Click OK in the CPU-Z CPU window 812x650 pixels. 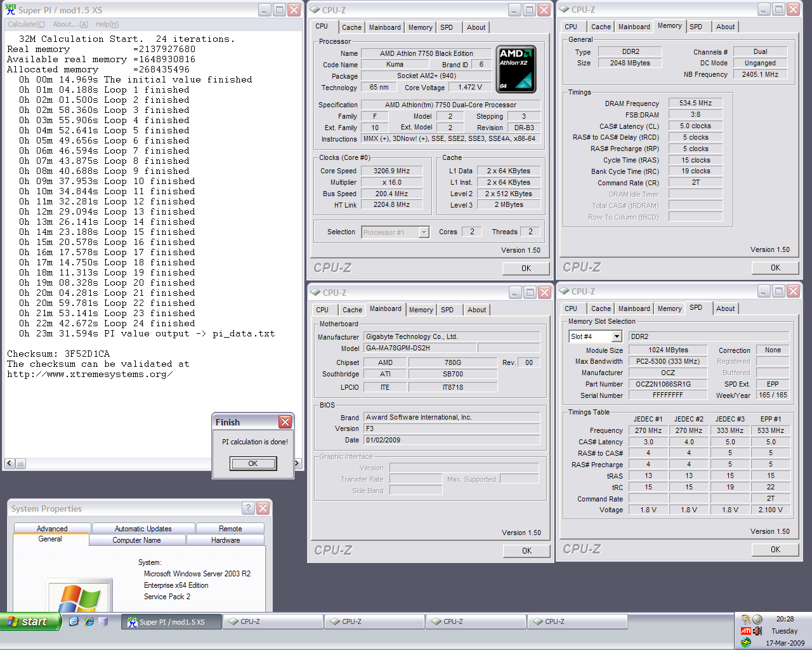[526, 269]
